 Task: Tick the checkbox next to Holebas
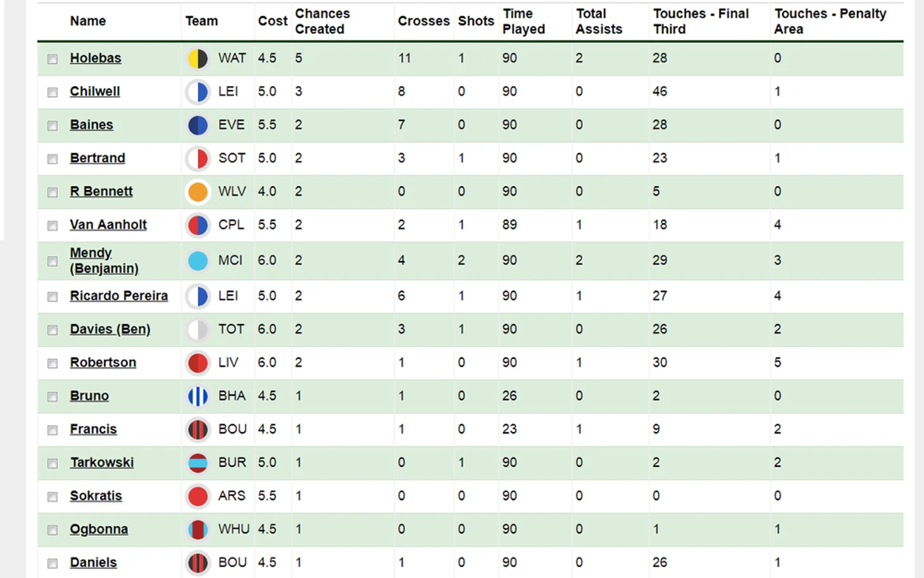coord(53,59)
